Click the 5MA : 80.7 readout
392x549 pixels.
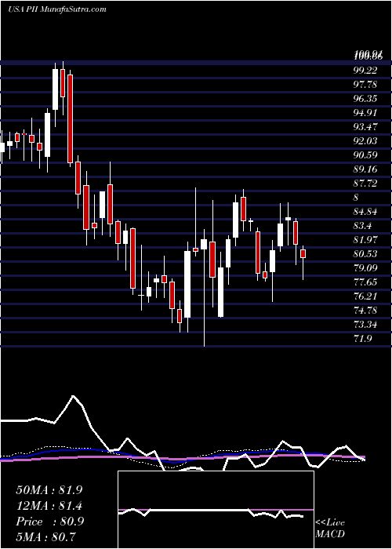(46, 537)
